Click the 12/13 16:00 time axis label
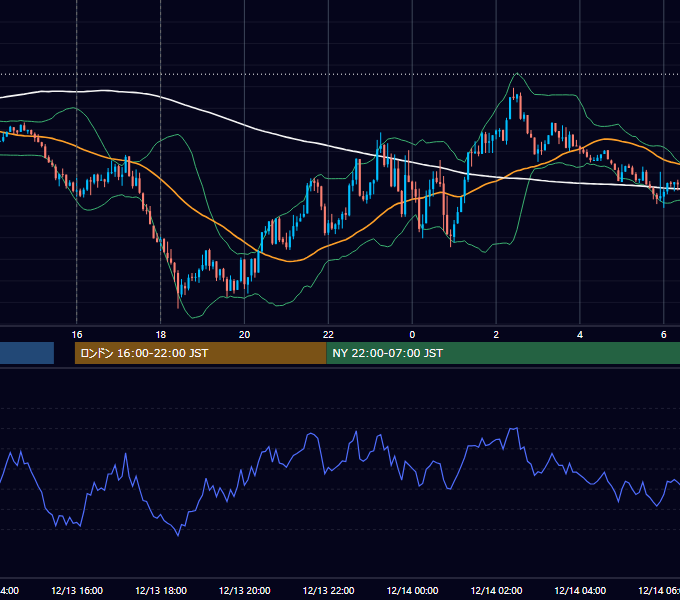Image resolution: width=680 pixels, height=600 pixels. [x=77, y=590]
